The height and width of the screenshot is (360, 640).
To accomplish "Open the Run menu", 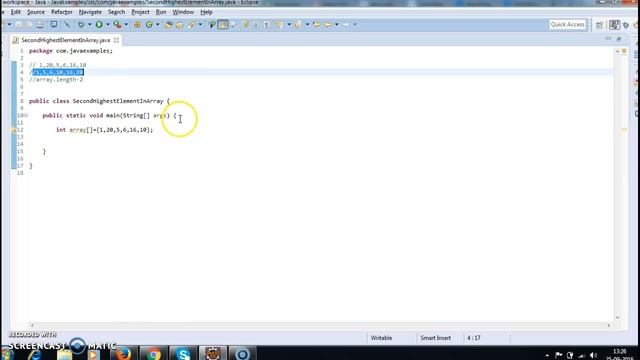I will click(161, 12).
